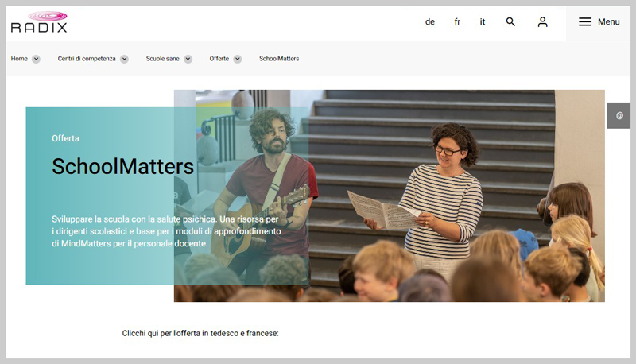Expand the Centri di competenza dropdown arrow

[124, 59]
